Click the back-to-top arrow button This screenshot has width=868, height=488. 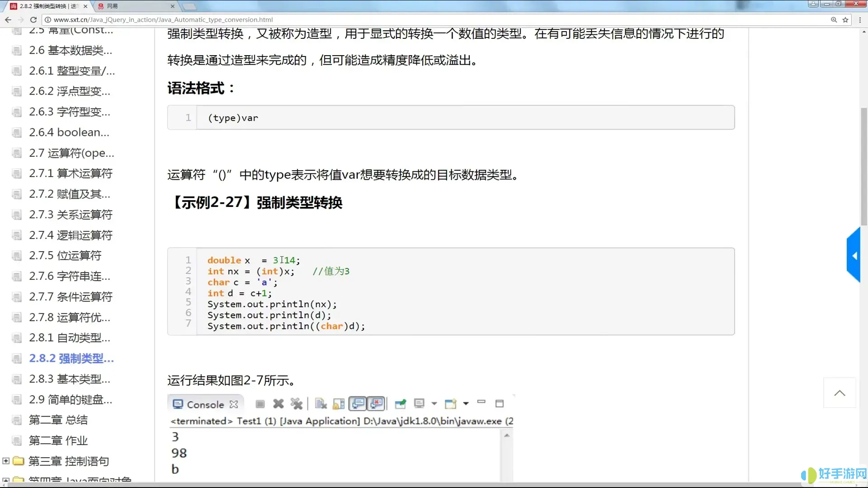tap(840, 393)
